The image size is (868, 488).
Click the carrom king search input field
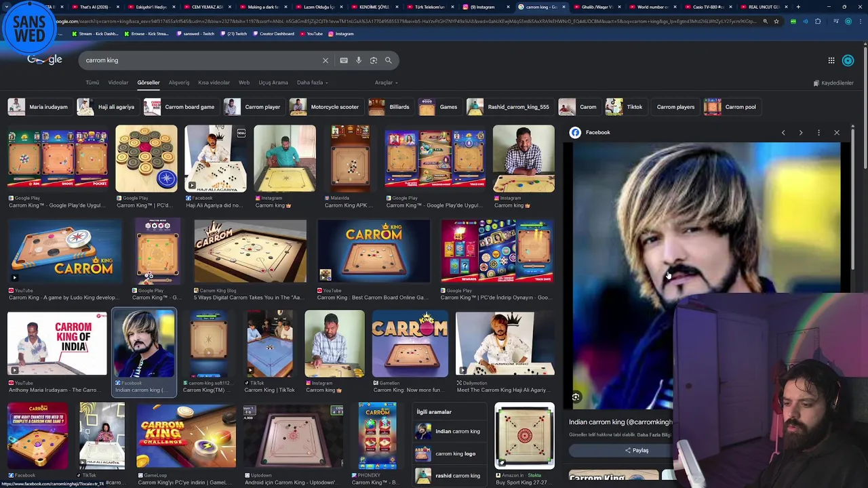(200, 60)
